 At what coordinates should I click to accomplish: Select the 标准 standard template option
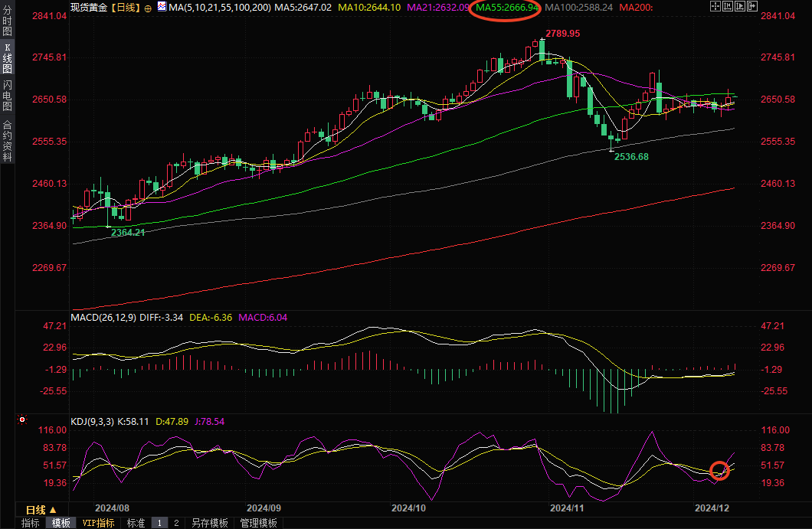pyautogui.click(x=136, y=523)
